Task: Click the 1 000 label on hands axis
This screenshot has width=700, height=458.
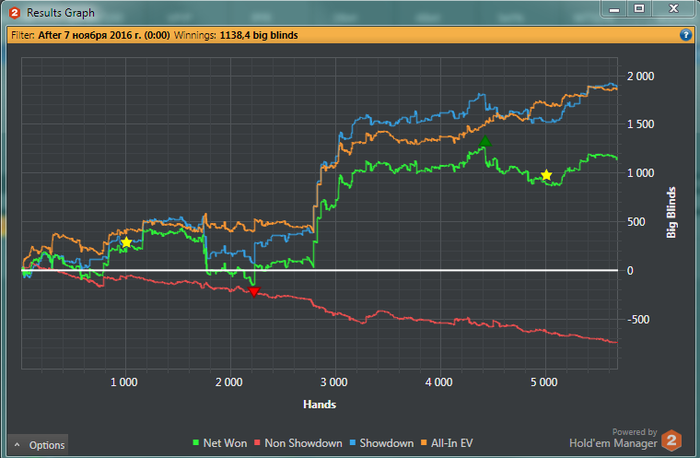Action: [124, 382]
